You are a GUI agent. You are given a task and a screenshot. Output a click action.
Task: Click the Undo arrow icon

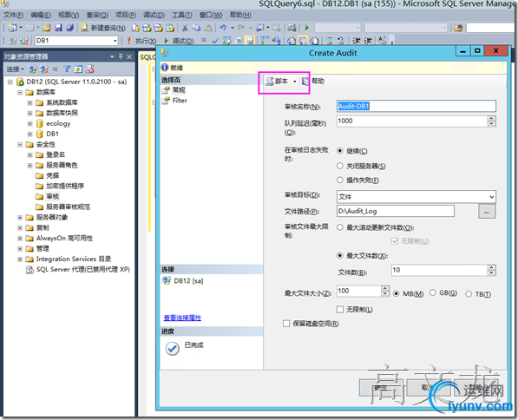(x=223, y=28)
